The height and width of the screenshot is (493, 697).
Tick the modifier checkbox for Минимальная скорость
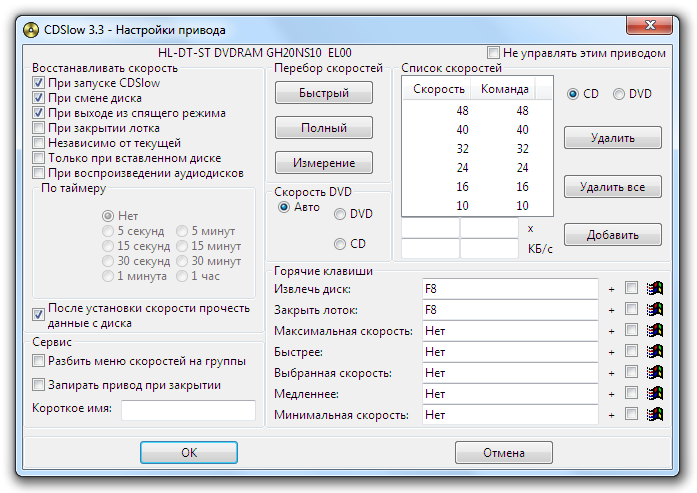point(631,414)
